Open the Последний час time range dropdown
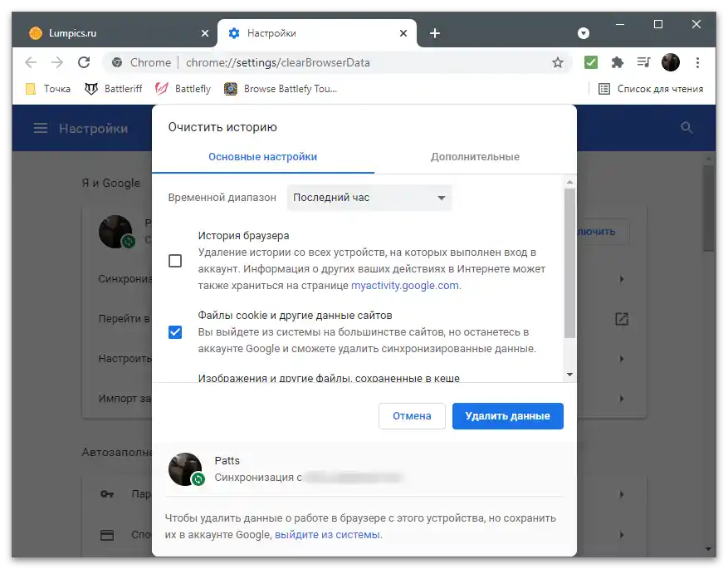This screenshot has height=569, width=728. [369, 198]
